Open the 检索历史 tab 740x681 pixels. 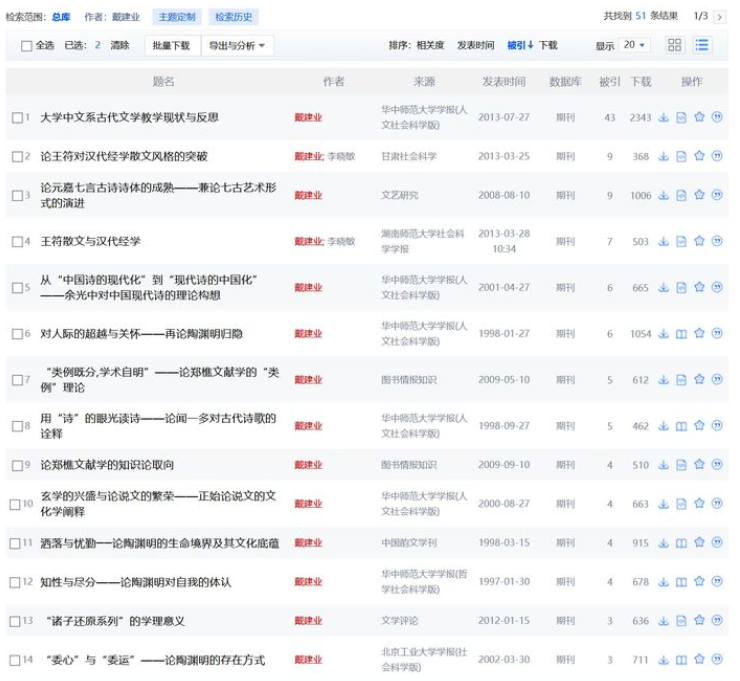(x=234, y=17)
